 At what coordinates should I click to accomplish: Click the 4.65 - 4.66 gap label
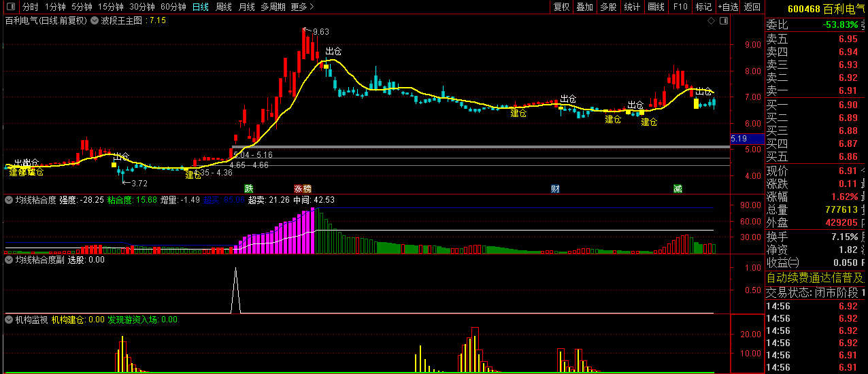249,165
